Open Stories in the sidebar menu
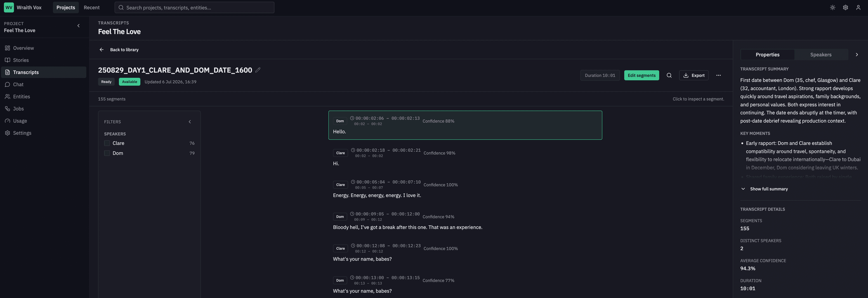 coord(44,60)
